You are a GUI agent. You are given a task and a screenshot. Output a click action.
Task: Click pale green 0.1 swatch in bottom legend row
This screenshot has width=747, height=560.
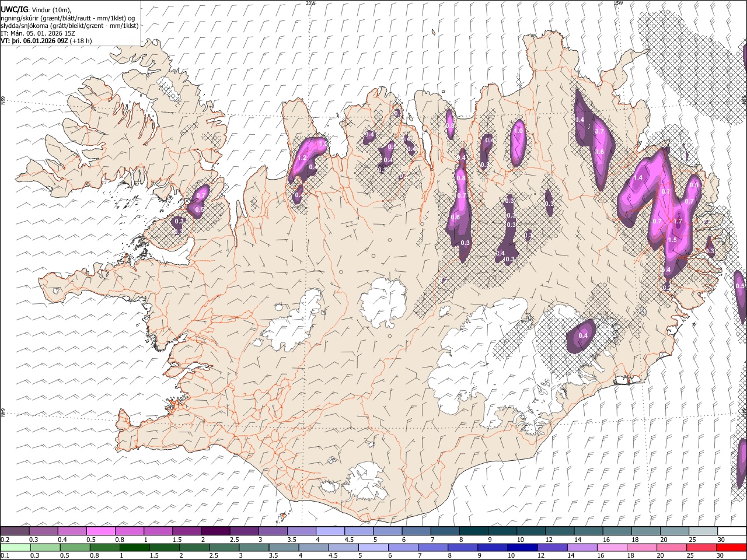(15, 547)
